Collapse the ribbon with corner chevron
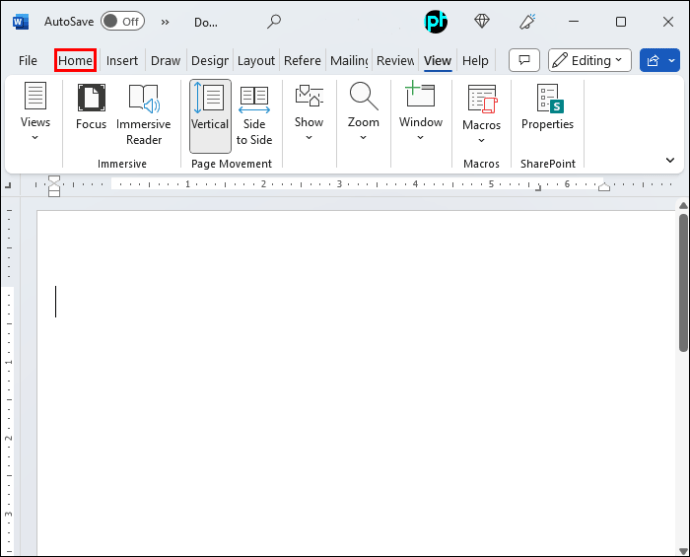The height and width of the screenshot is (557, 690). 670,160
